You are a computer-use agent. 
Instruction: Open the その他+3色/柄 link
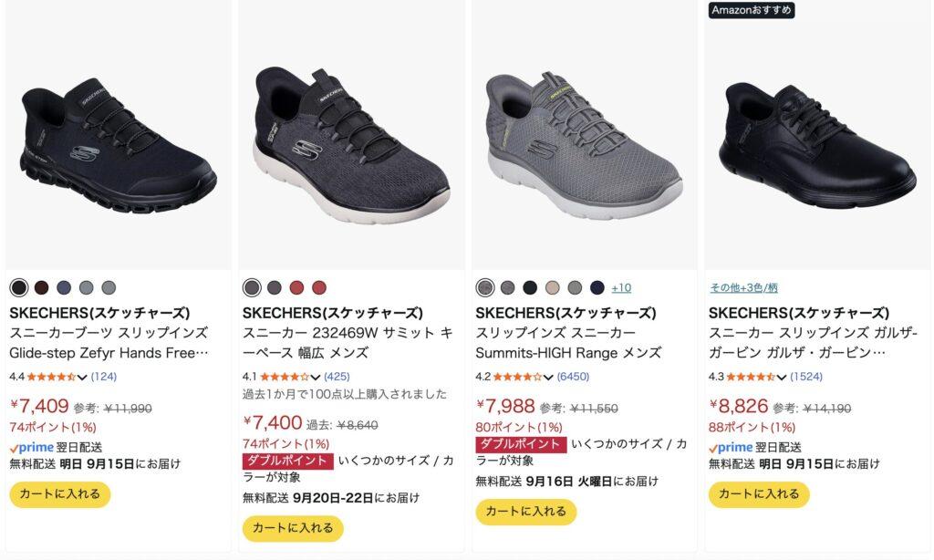pos(743,287)
